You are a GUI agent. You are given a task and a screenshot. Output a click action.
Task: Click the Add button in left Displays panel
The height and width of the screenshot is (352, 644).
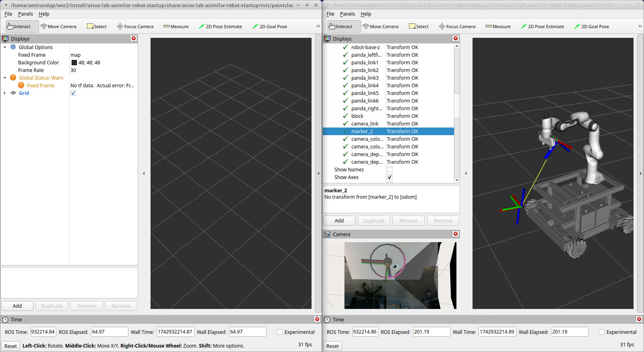coord(17,306)
